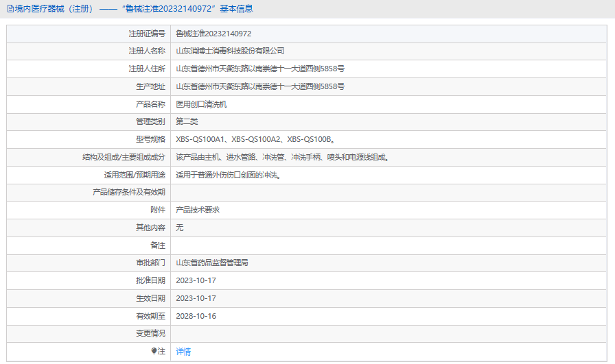Click the 有效期至 label

coord(150,316)
